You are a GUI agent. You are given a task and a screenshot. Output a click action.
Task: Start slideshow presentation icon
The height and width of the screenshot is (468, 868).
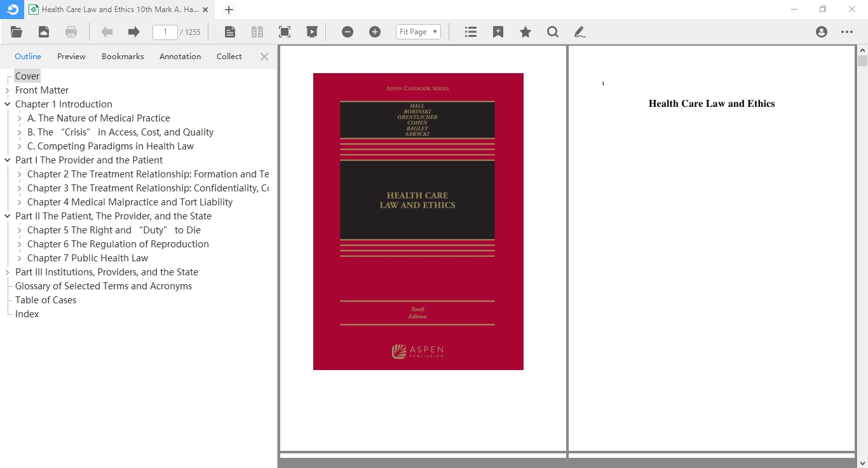point(311,32)
